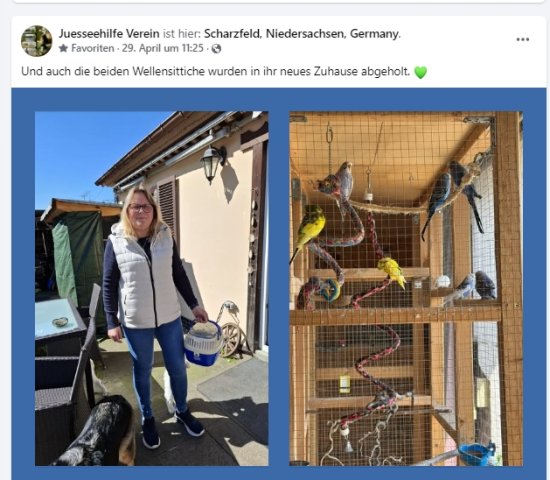Screen dimensions: 550x480
Task: Click the blue collage frame between photos
Action: [x=279, y=288]
